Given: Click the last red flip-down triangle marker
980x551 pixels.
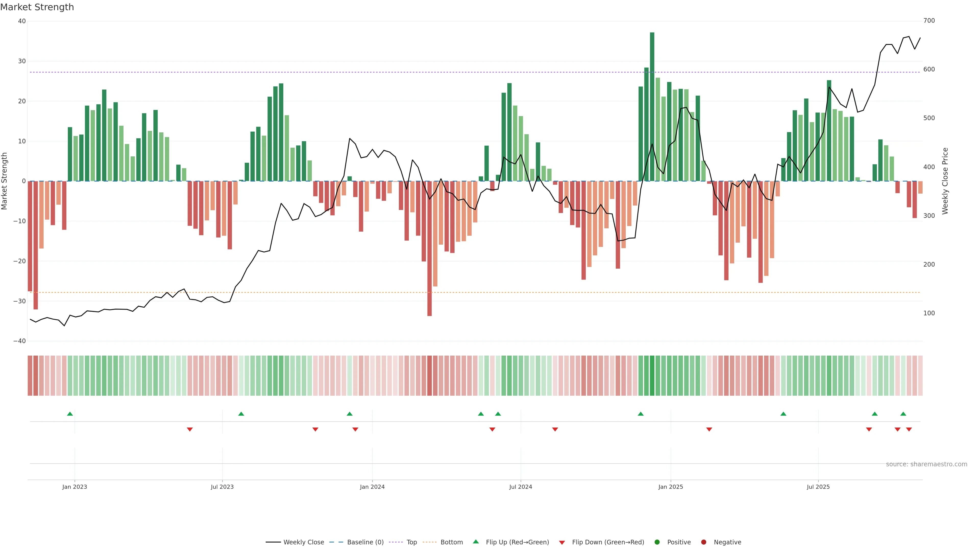Looking at the screenshot, I should pos(909,429).
